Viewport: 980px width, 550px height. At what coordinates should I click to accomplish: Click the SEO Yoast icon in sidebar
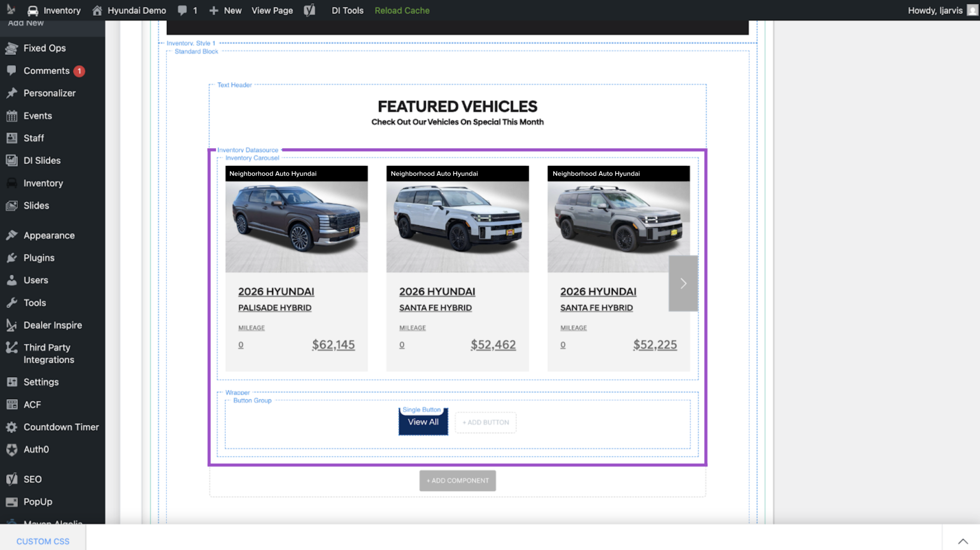click(12, 479)
